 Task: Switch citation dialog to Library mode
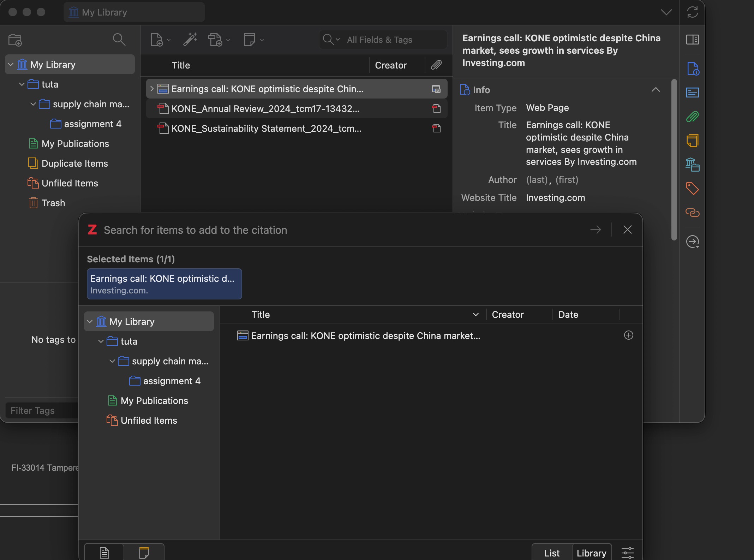(591, 553)
